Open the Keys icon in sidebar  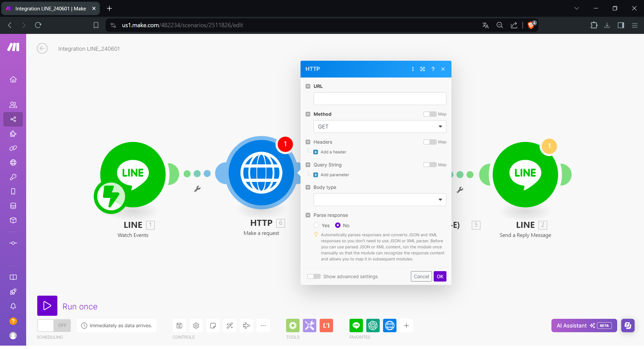coord(13,177)
